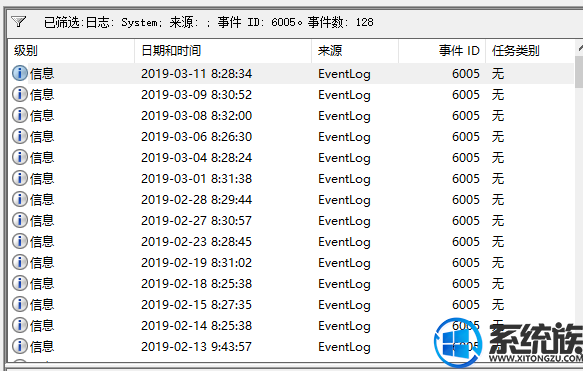
Task: Click info icon for 2019-02-13 9:43:57 event
Action: click(20, 346)
